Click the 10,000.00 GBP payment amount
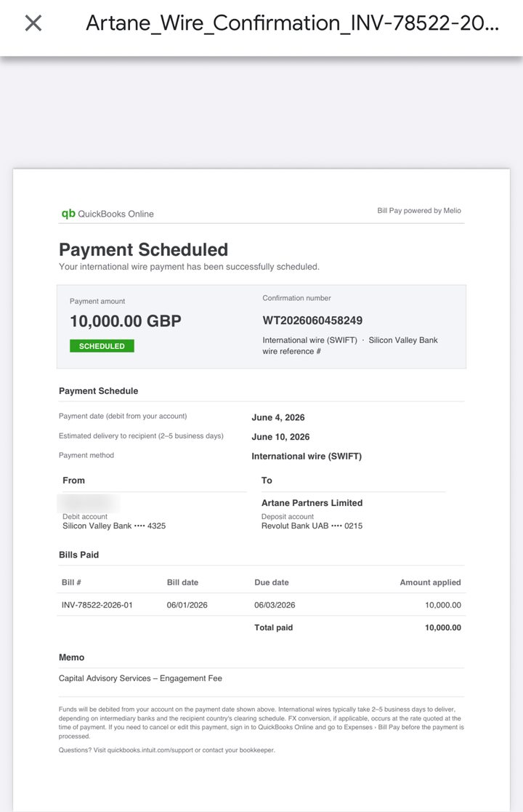Screen dimensions: 523x812 point(126,321)
